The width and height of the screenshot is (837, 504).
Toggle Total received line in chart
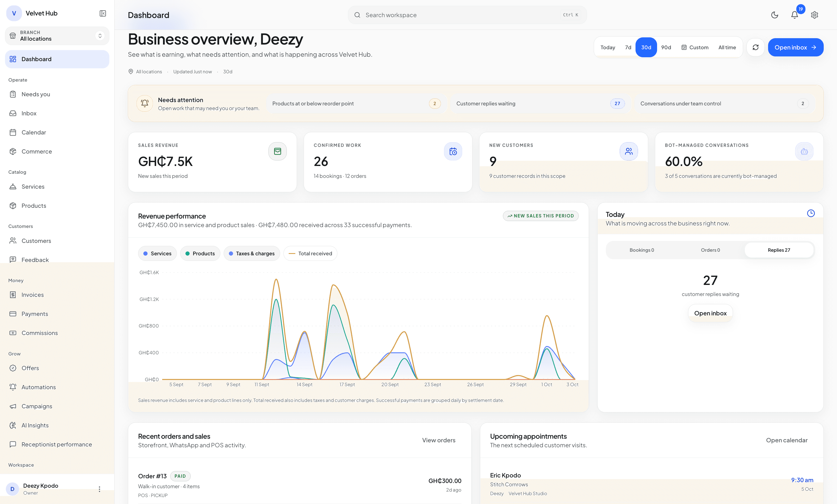(310, 254)
